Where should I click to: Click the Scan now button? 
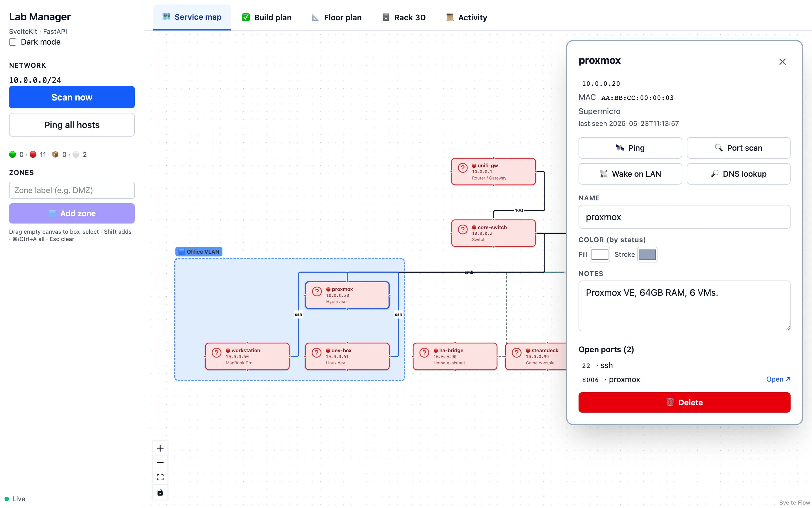(72, 97)
